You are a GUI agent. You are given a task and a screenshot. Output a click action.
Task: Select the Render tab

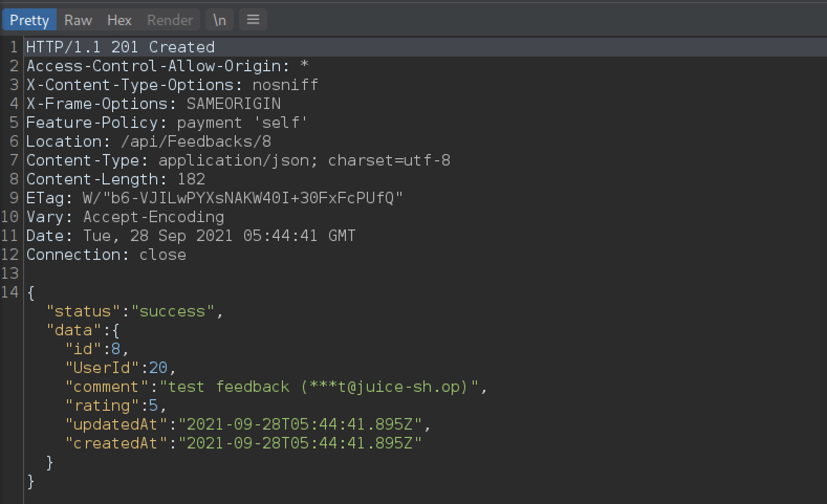coord(170,20)
